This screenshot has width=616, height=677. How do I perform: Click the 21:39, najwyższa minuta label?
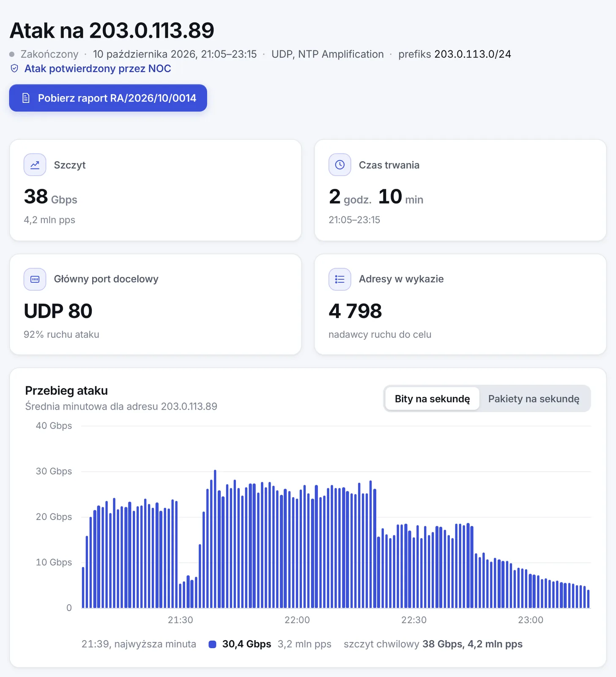tap(139, 644)
